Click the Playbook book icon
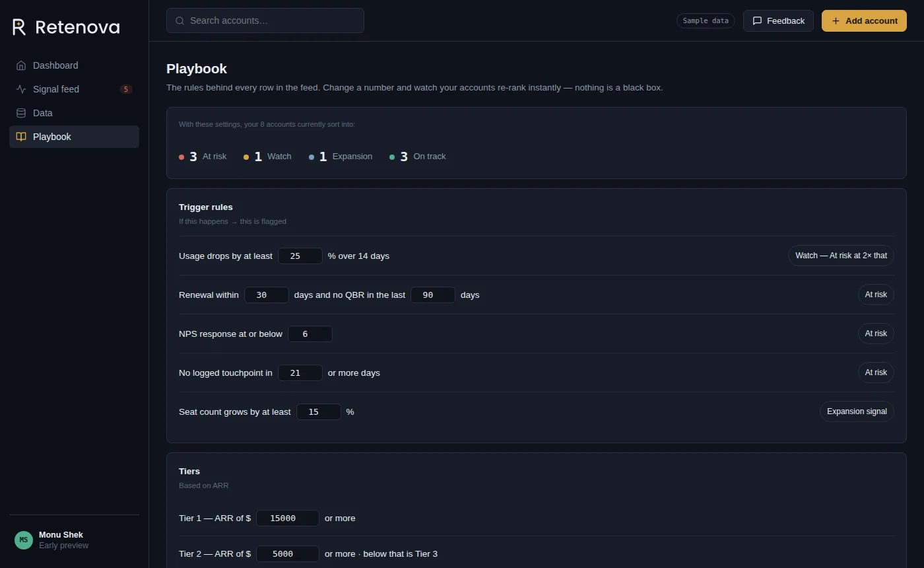Image resolution: width=924 pixels, height=568 pixels. pos(21,137)
